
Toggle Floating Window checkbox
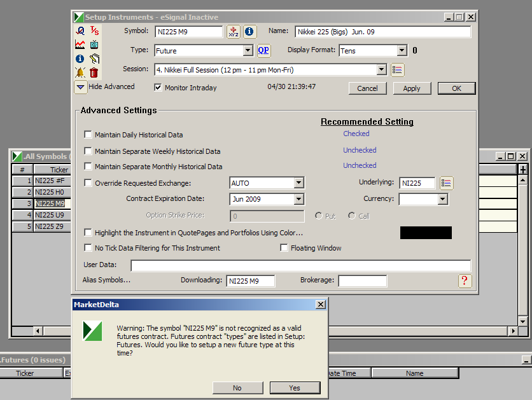pyautogui.click(x=284, y=248)
